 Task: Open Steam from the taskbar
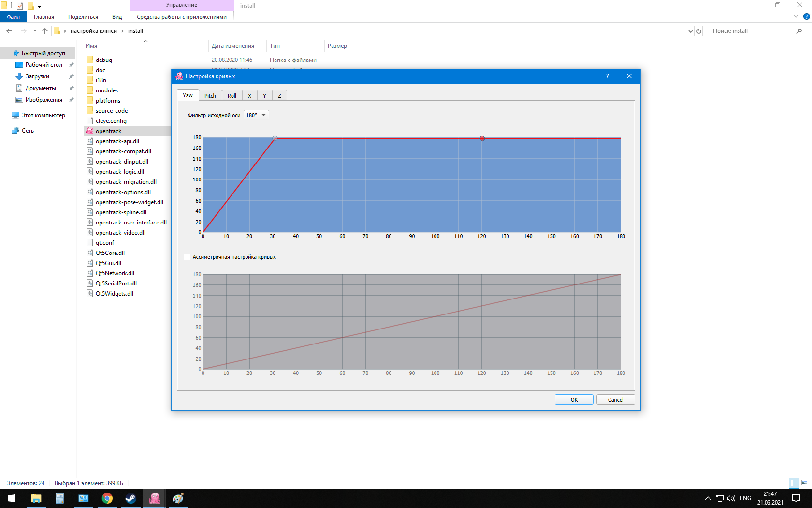pyautogui.click(x=130, y=498)
